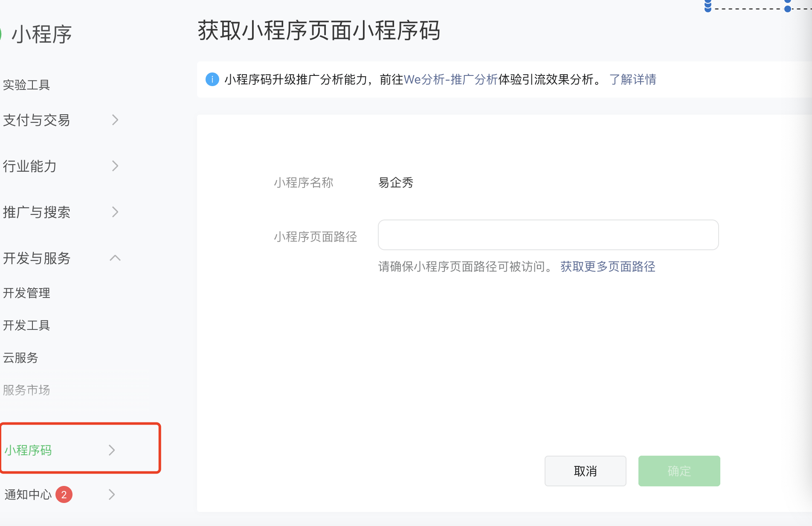Open 行业能力 sidebar menu
This screenshot has height=526, width=812.
click(x=29, y=166)
